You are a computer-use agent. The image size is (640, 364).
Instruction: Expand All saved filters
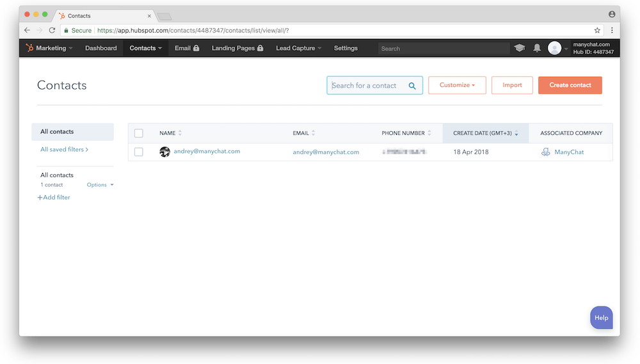coord(64,149)
